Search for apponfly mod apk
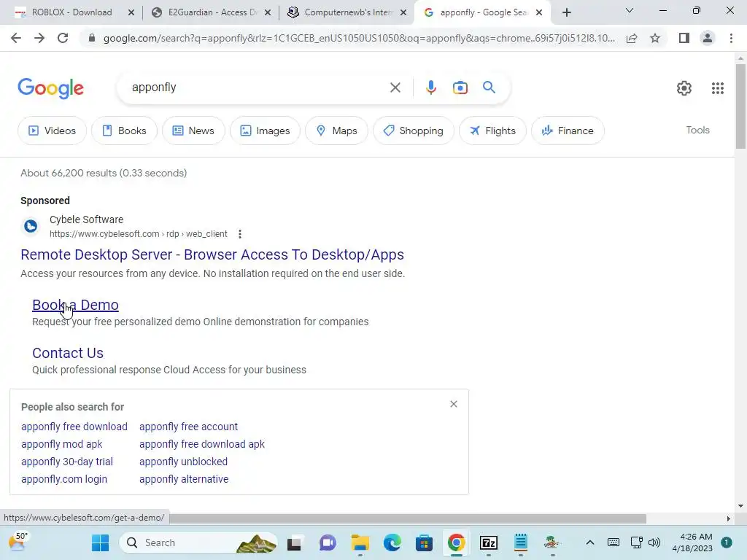The height and width of the screenshot is (560, 747). tap(61, 444)
